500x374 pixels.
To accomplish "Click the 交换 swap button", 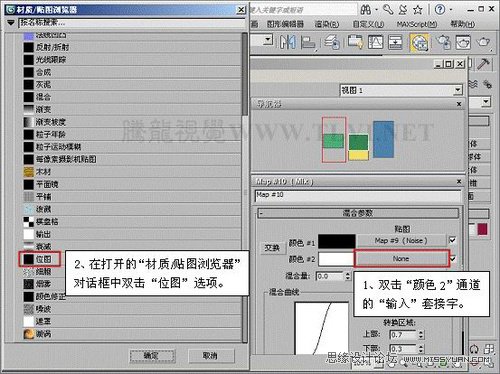I will coord(272,248).
